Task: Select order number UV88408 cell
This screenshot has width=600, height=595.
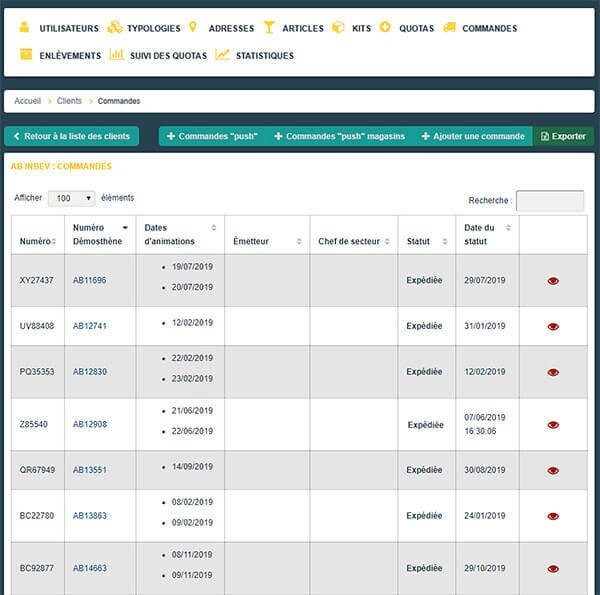Action: 37,326
